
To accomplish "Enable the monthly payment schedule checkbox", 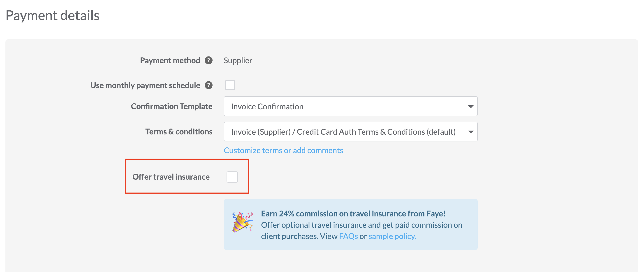I will (x=230, y=85).
